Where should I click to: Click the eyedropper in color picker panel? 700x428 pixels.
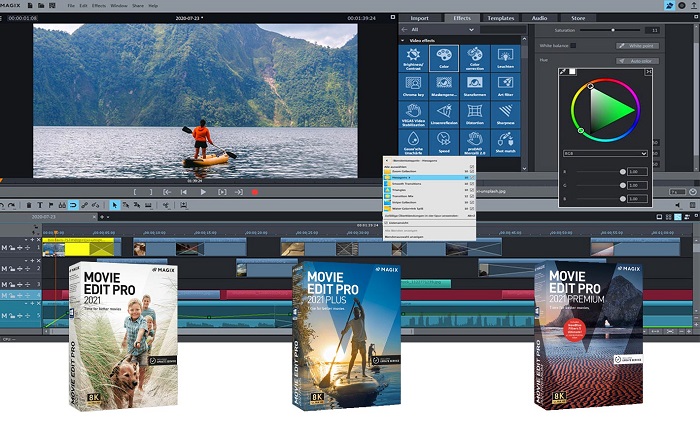click(x=563, y=71)
